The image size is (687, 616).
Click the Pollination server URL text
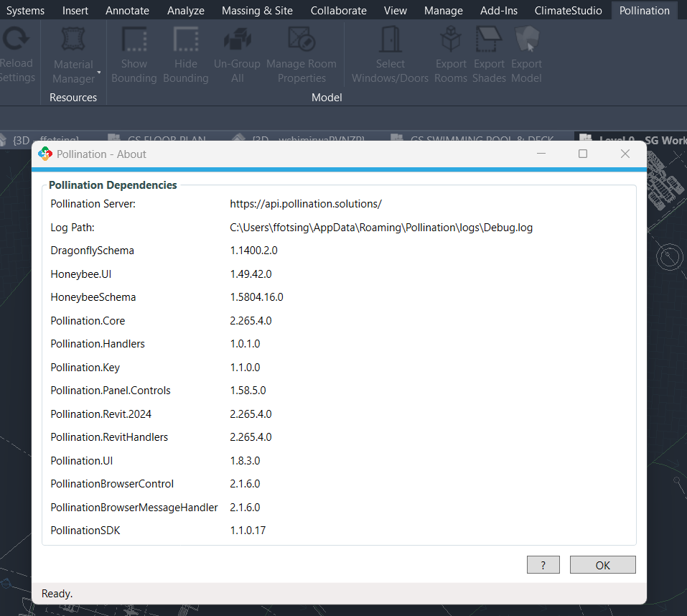coord(306,204)
